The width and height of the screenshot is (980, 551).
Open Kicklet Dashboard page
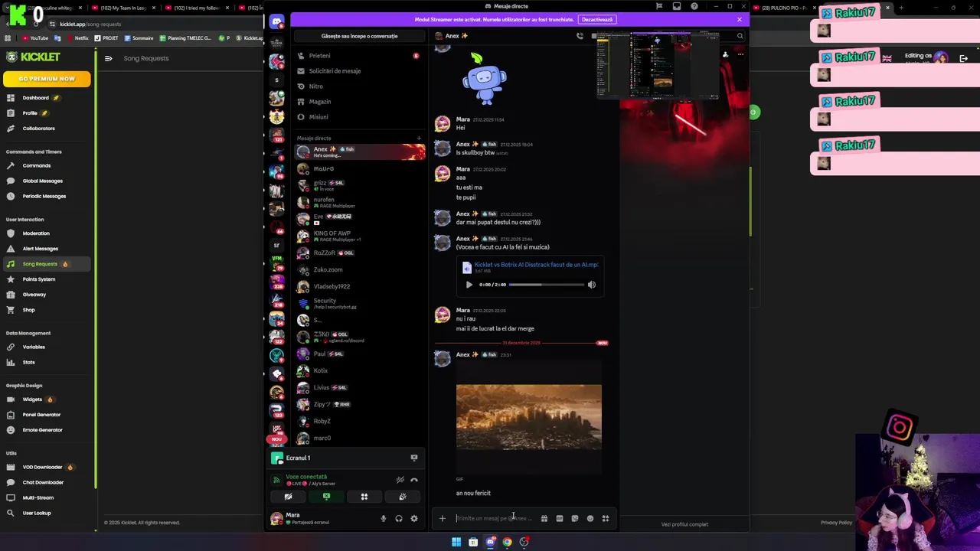pos(47,98)
